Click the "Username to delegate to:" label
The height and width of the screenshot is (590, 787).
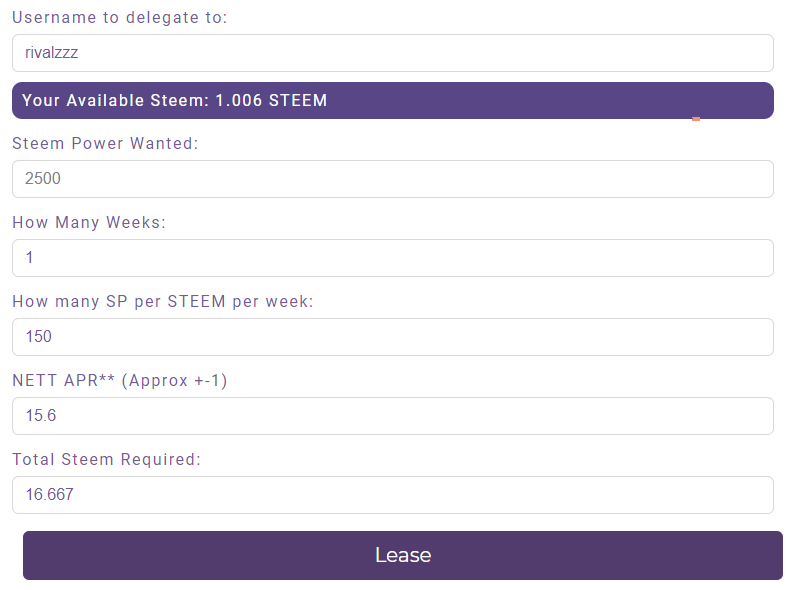click(x=119, y=18)
